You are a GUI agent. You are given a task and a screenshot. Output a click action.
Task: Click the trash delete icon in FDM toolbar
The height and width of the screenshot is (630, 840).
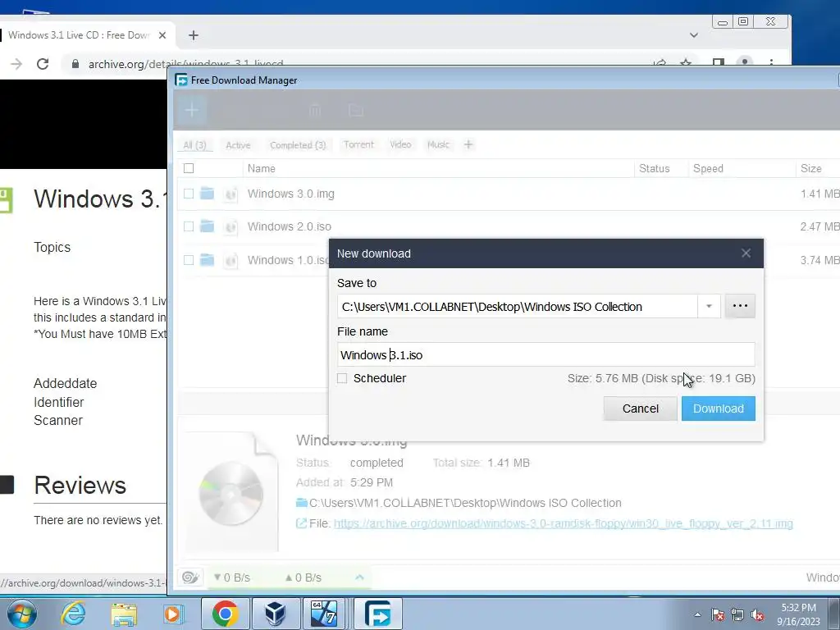point(315,111)
